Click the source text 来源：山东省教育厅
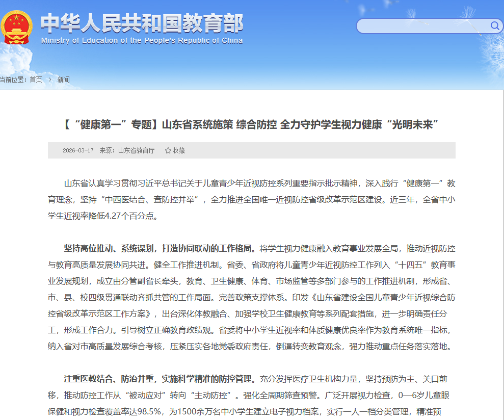 pyautogui.click(x=127, y=150)
